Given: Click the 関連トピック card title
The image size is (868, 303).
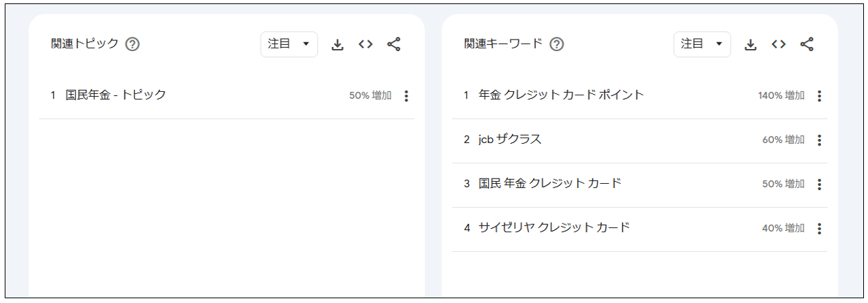Looking at the screenshot, I should (x=85, y=44).
